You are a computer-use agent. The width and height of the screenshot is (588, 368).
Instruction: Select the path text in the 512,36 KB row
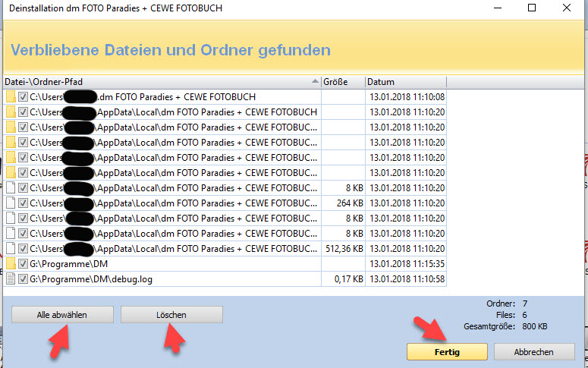(x=173, y=248)
